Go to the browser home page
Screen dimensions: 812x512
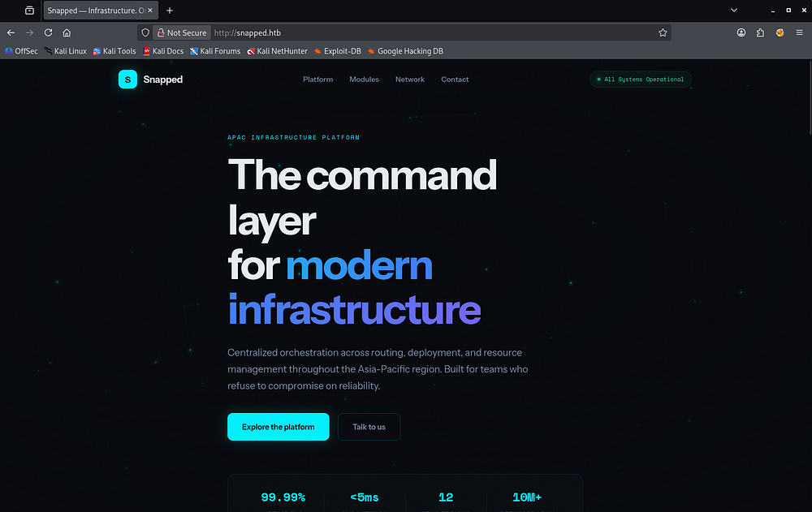pyautogui.click(x=67, y=32)
